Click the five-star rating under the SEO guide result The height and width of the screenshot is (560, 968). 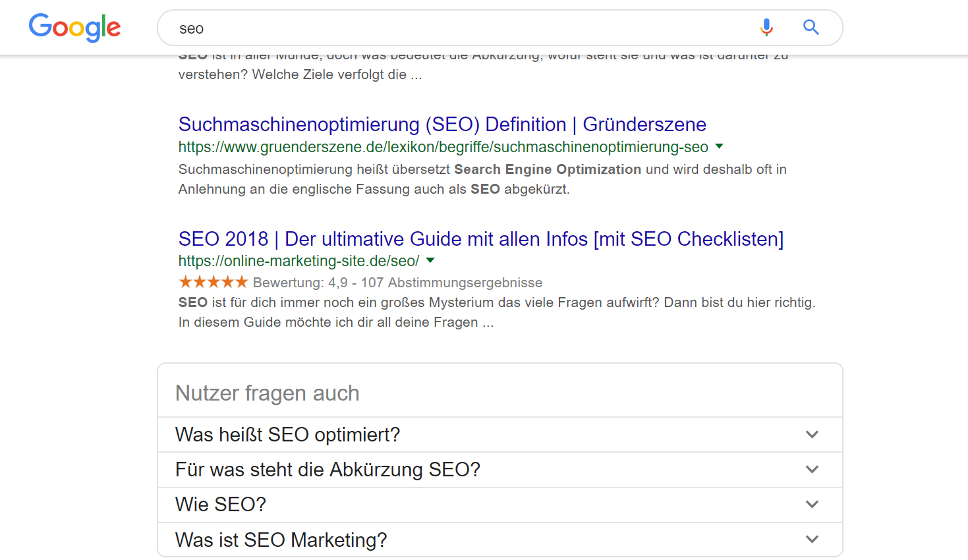212,281
